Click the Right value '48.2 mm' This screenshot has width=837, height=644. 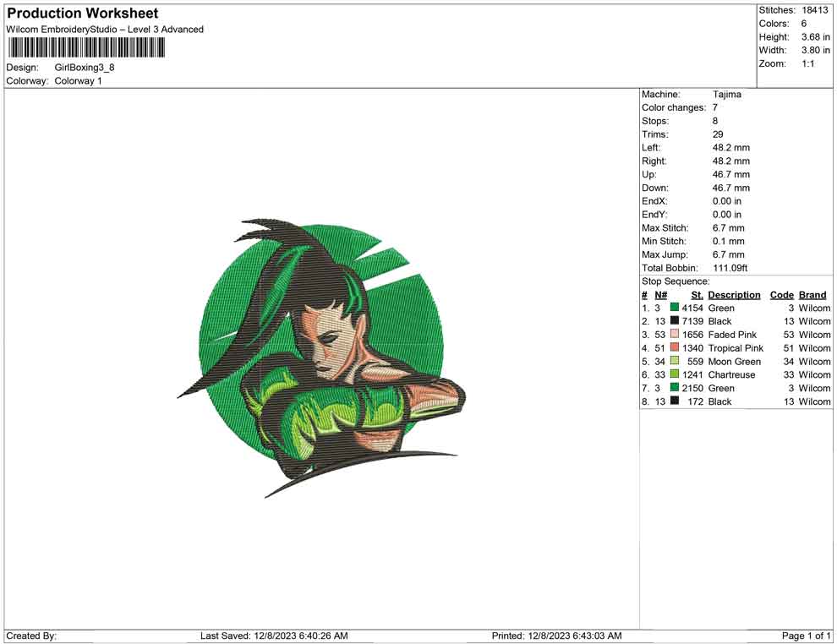(731, 161)
